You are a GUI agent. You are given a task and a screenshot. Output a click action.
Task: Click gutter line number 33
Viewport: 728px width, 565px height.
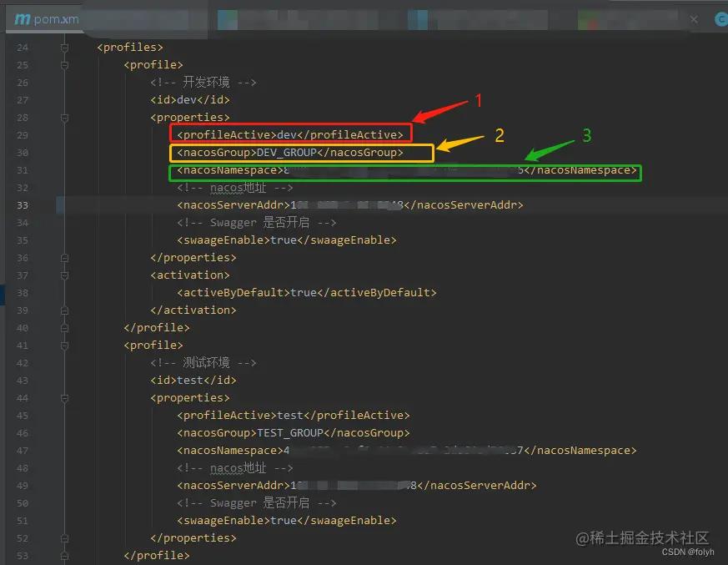click(23, 205)
